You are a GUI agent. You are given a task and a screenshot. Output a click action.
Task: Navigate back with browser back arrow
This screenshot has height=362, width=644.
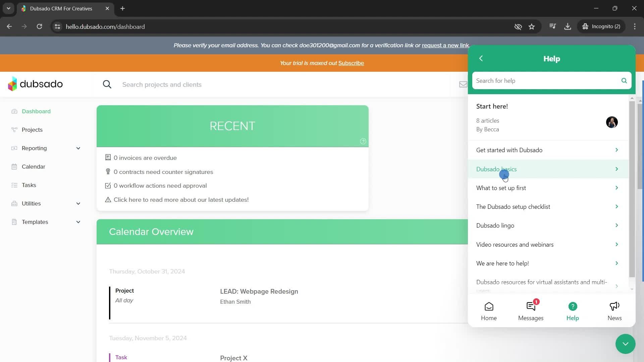coord(9,26)
